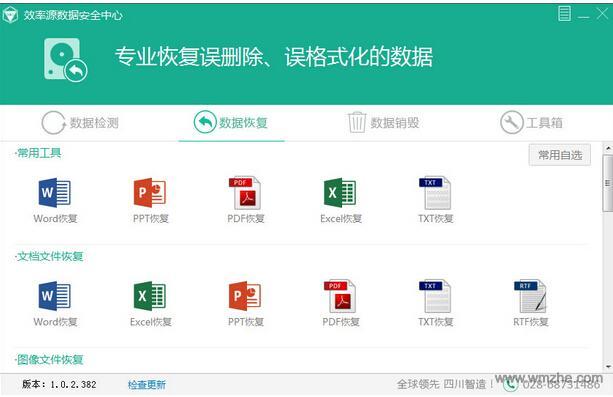Launch PPT恢复 in 文档文件恢复 section
Image resolution: width=613 pixels, height=397 pixels.
click(x=246, y=304)
